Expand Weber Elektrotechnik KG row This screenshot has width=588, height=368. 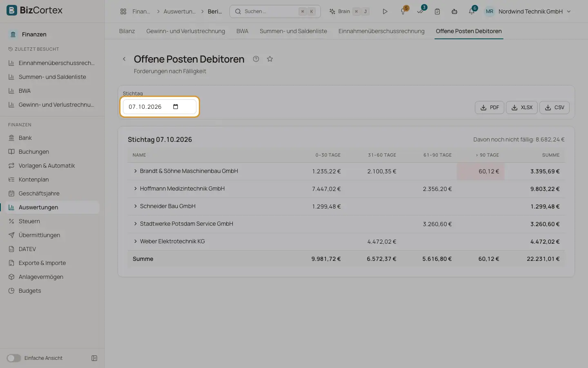click(x=136, y=241)
